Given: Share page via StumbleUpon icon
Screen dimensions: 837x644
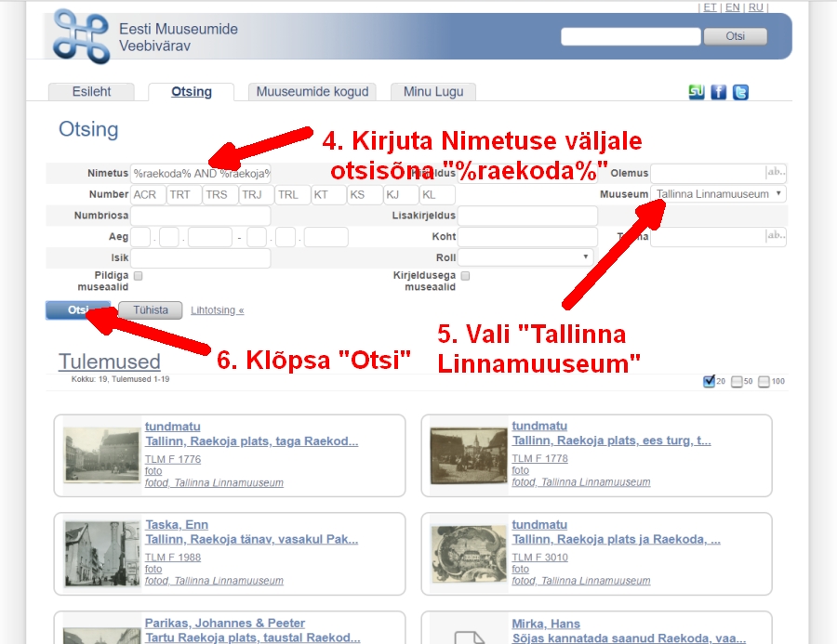Looking at the screenshot, I should [697, 92].
